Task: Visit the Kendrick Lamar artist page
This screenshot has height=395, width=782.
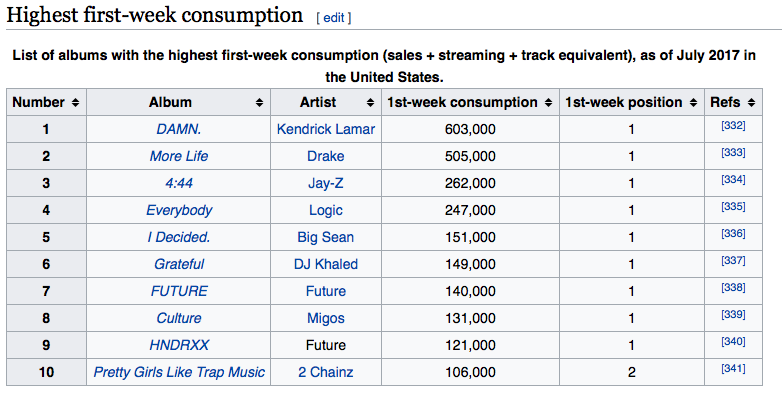Action: pos(326,129)
